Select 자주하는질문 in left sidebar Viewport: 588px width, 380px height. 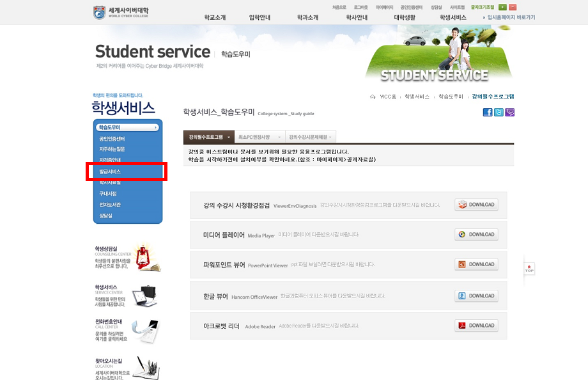[x=112, y=149]
